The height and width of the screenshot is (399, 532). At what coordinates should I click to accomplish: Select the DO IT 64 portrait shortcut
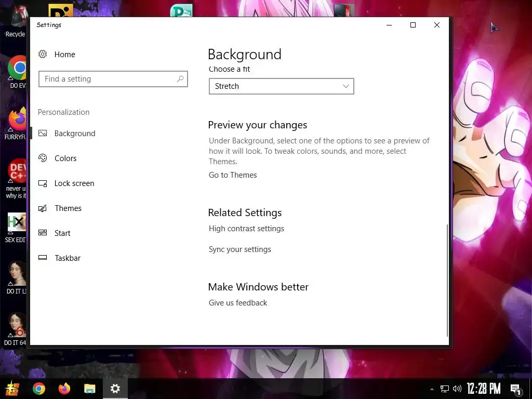(16, 329)
